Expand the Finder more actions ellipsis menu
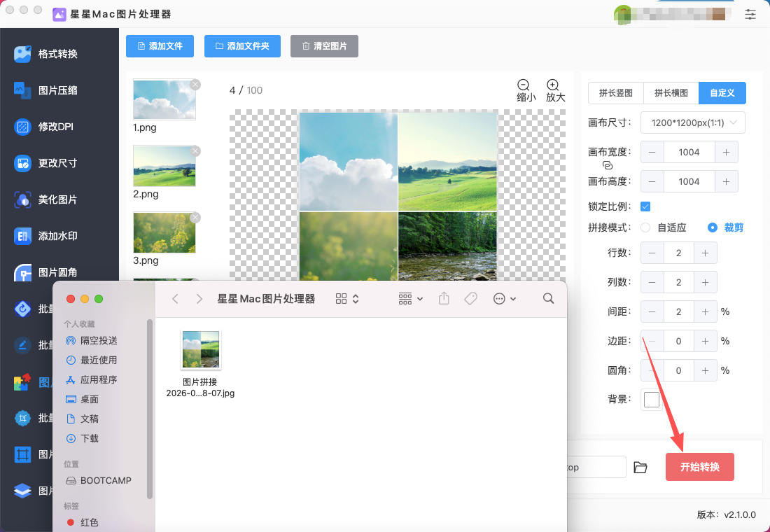This screenshot has height=532, width=770. click(505, 299)
